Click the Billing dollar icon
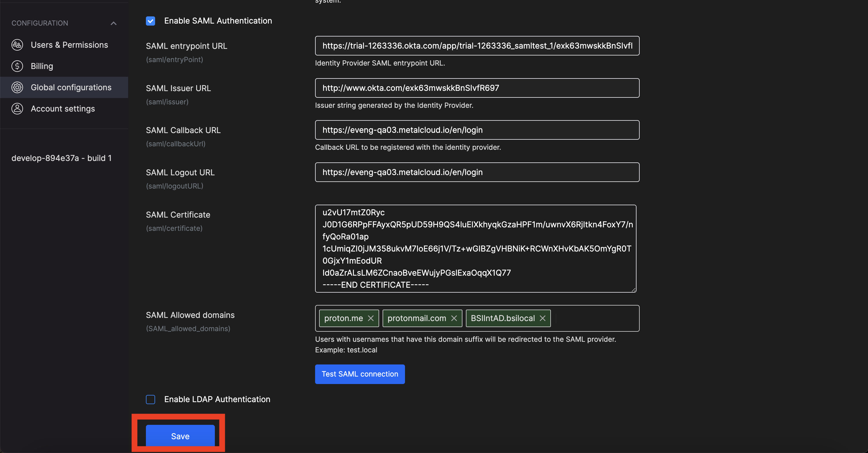868x453 pixels. coord(17,66)
